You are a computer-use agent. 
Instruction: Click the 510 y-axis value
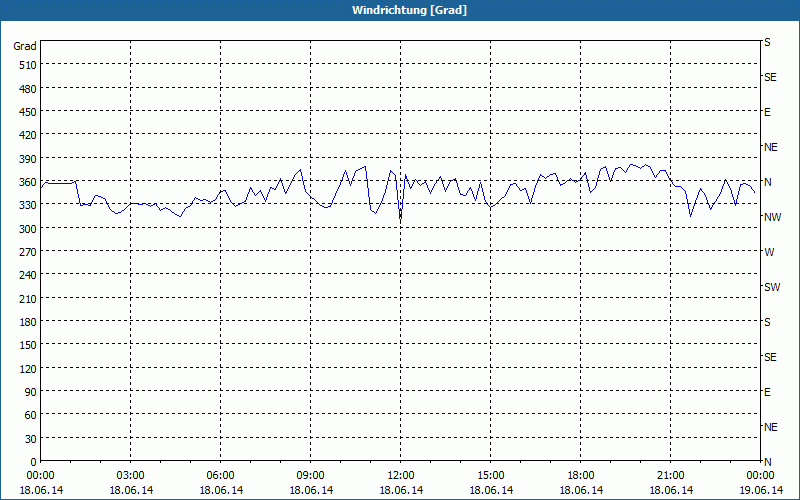click(28, 65)
